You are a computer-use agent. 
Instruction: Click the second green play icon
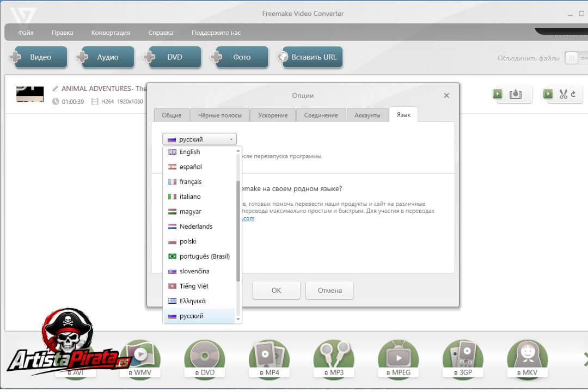pyautogui.click(x=548, y=94)
